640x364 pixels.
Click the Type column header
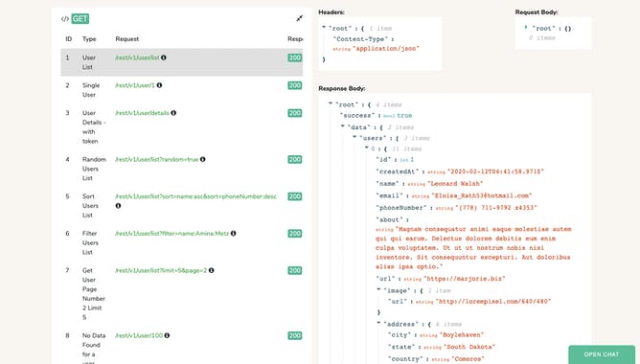click(x=89, y=38)
